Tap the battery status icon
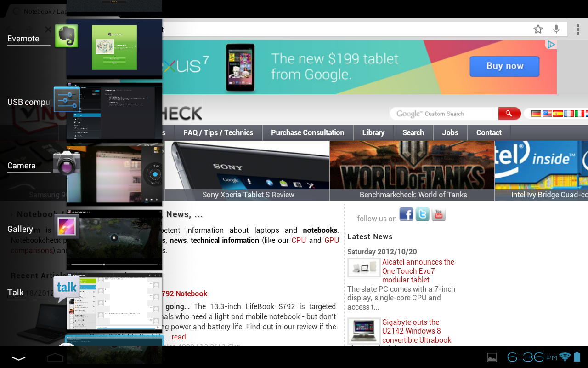 [577, 357]
